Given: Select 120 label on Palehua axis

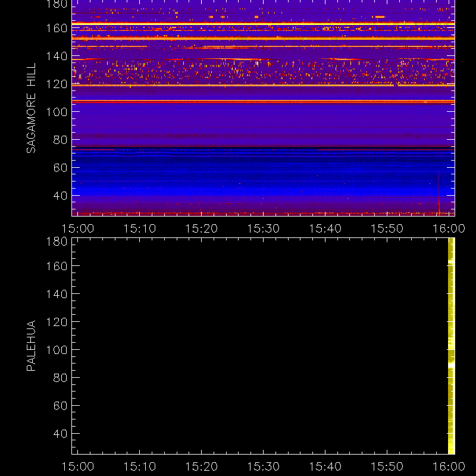Looking at the screenshot, I should 57,322.
